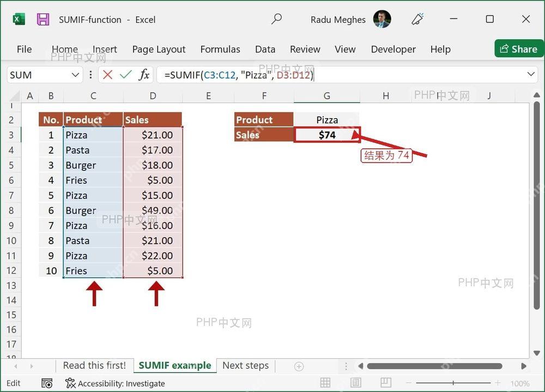Click the $49.00 sales cell
Screen dimensions: 545x392
[x=153, y=210]
